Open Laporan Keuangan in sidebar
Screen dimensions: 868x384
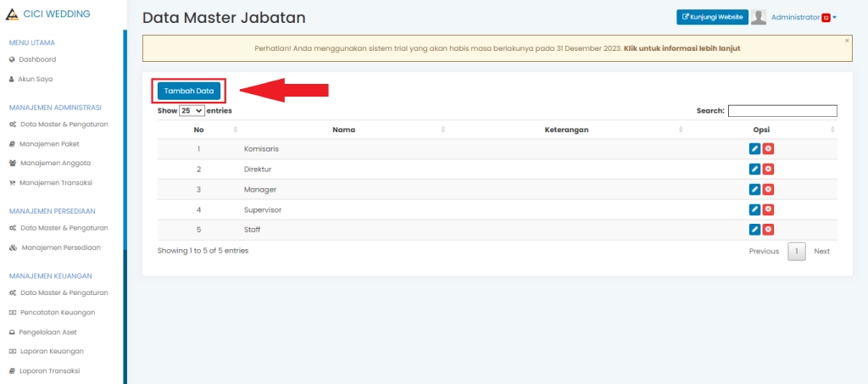[x=51, y=351]
